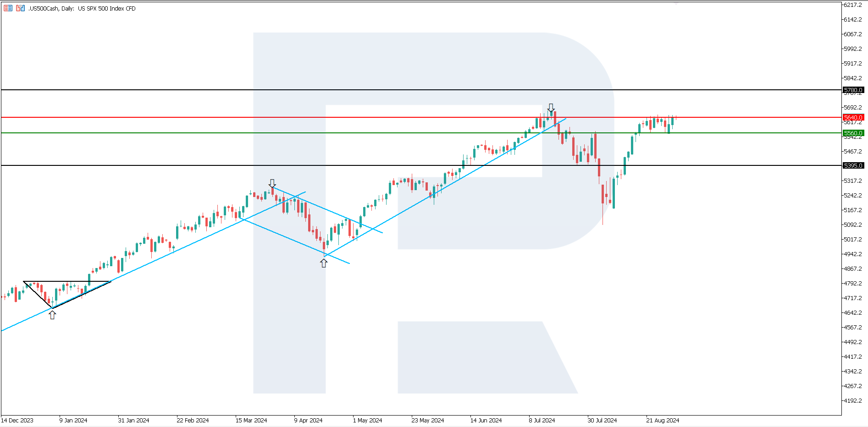
Task: Click the 4567.2 price axis value
Action: pyautogui.click(x=853, y=328)
